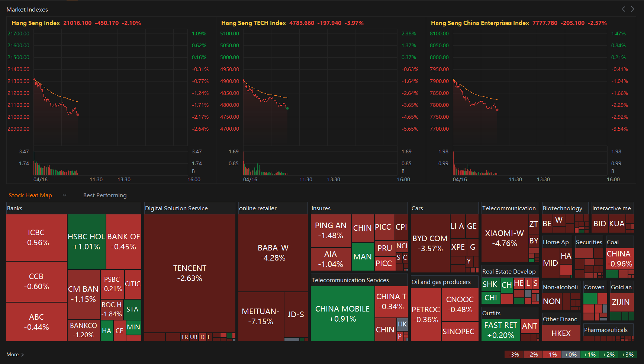
Task: Click the Hang Seng China Enterprises Index title
Action: coord(480,23)
